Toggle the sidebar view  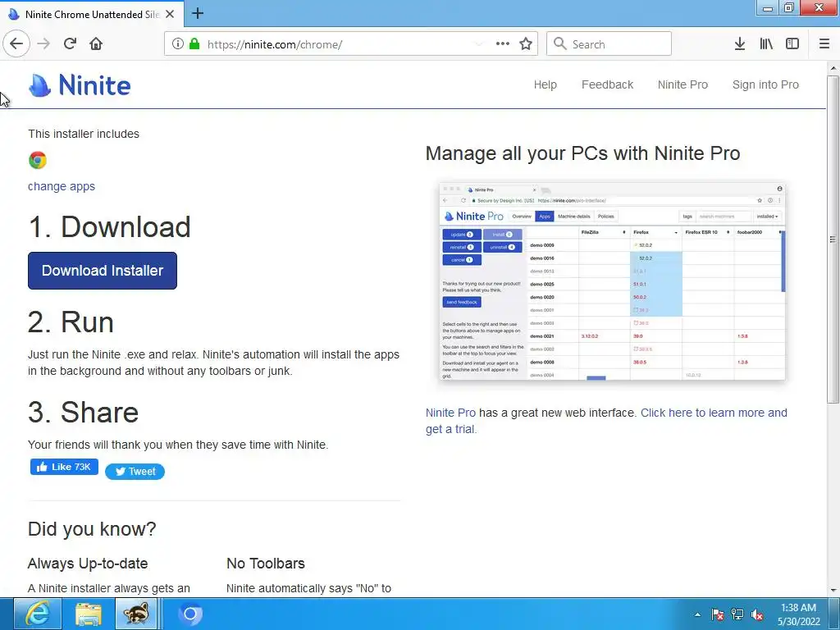pyautogui.click(x=792, y=44)
